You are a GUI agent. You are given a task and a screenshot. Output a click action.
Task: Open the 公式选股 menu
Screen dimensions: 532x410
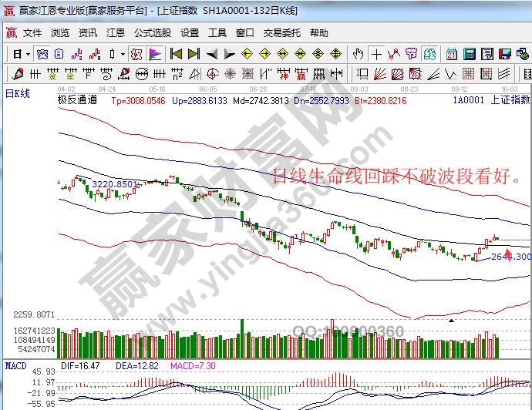(152, 33)
